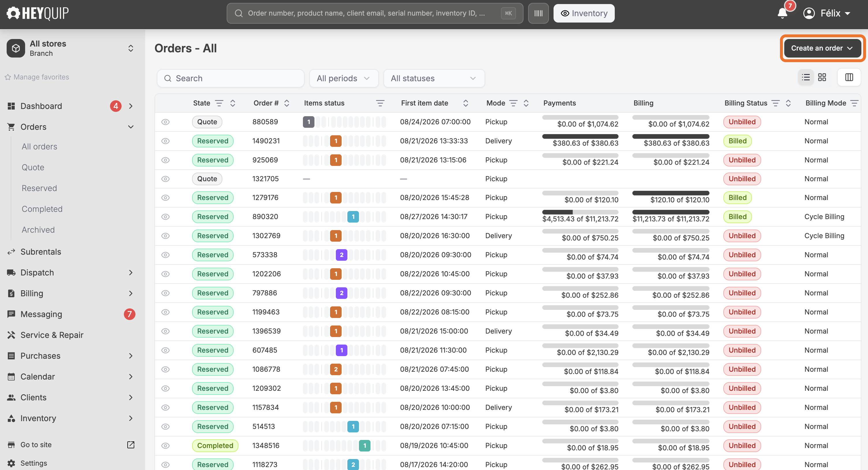Click Create an order button

point(822,48)
